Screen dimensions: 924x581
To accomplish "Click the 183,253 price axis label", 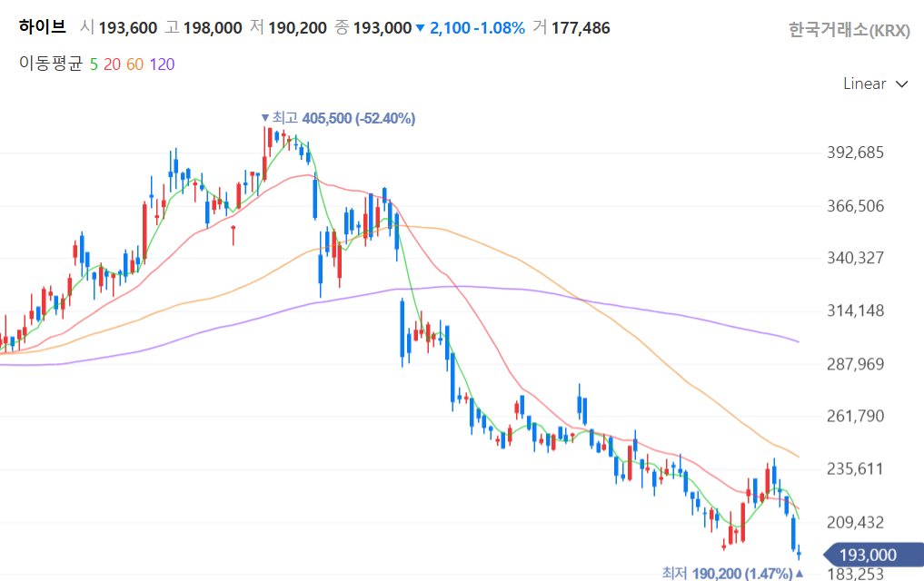I will coord(856,574).
